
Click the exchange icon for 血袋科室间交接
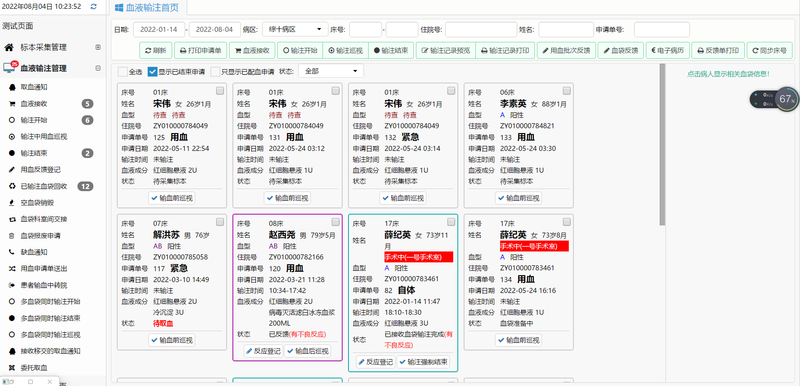click(12, 219)
